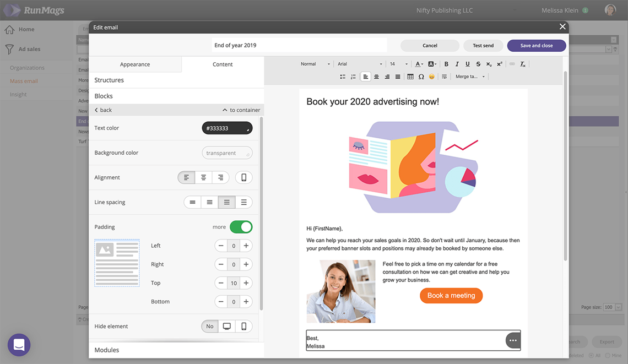Viewport: 628px width, 364px height.
Task: Expand the Modules section
Action: click(176, 350)
